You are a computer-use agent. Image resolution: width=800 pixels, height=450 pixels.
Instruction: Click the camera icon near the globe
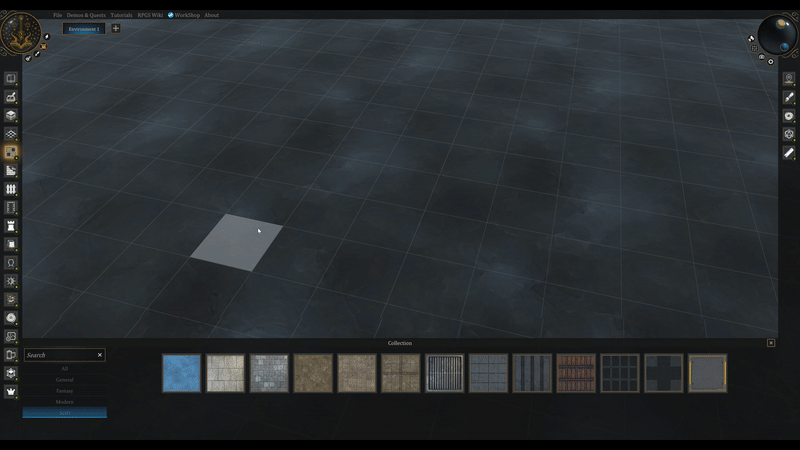[761, 57]
